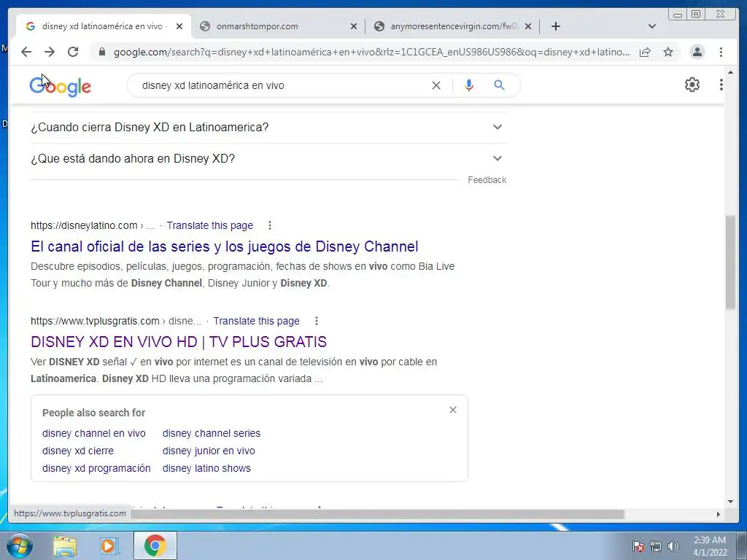Start voice search with the microphone

click(x=469, y=85)
